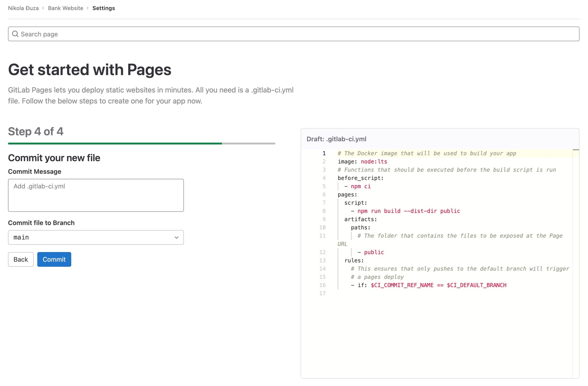Click the step progress bar
This screenshot has width=588, height=386.
click(141, 144)
